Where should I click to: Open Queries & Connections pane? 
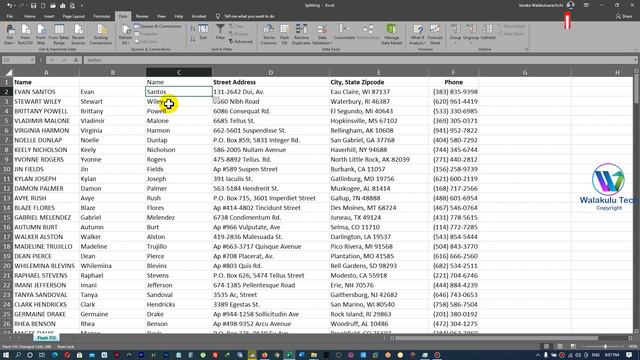(158, 26)
